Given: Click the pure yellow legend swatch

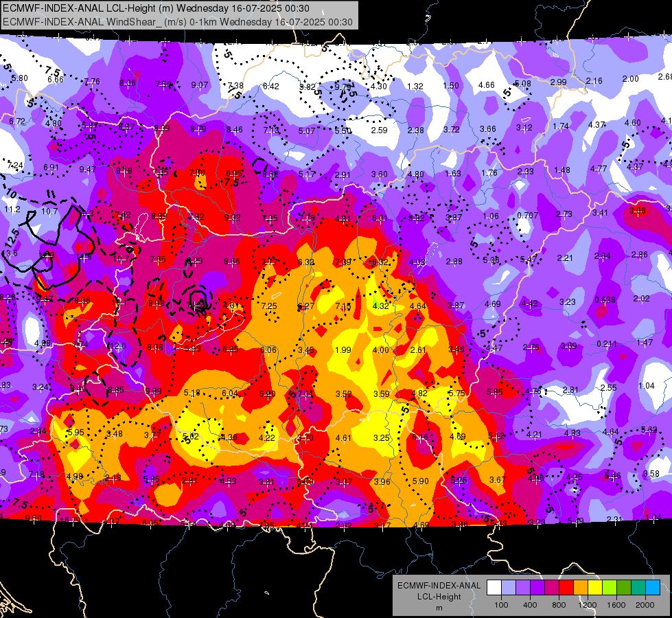Looking at the screenshot, I should click(595, 588).
